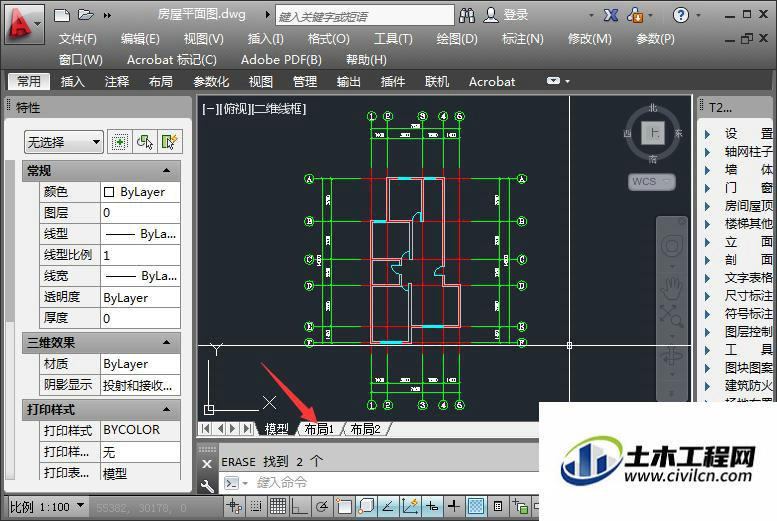The height and width of the screenshot is (521, 777).
Task: Toggle Selection Cycling in status bar
Action: (x=520, y=506)
